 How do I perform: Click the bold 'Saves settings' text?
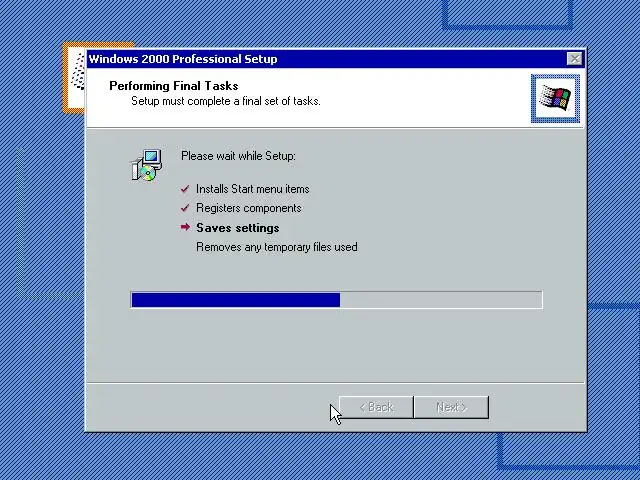pos(238,228)
